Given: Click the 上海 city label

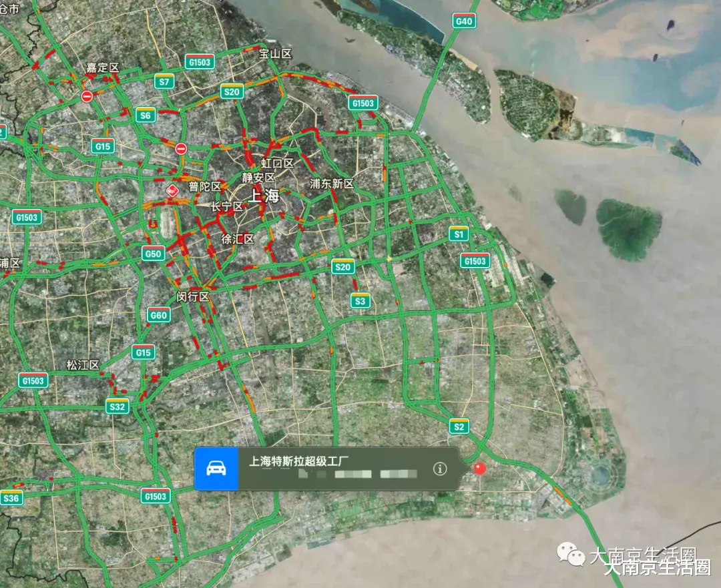Looking at the screenshot, I should coord(264,196).
